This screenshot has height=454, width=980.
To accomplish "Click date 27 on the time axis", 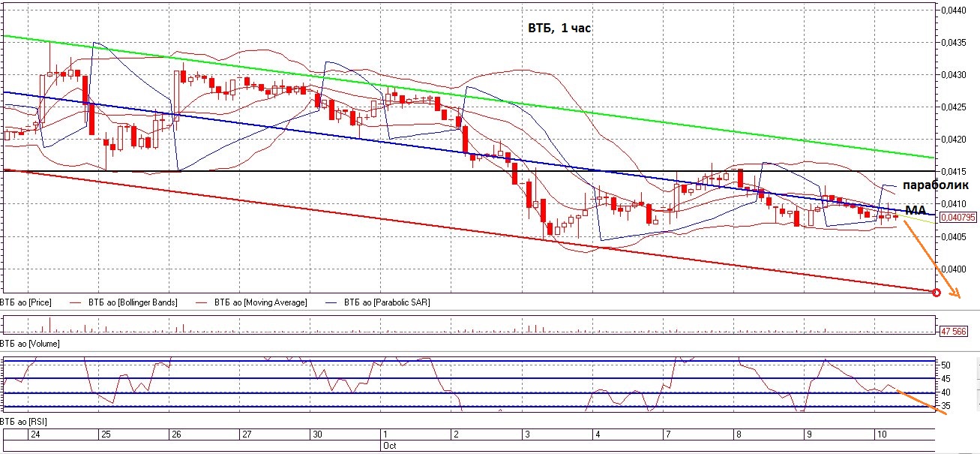I will tap(247, 434).
